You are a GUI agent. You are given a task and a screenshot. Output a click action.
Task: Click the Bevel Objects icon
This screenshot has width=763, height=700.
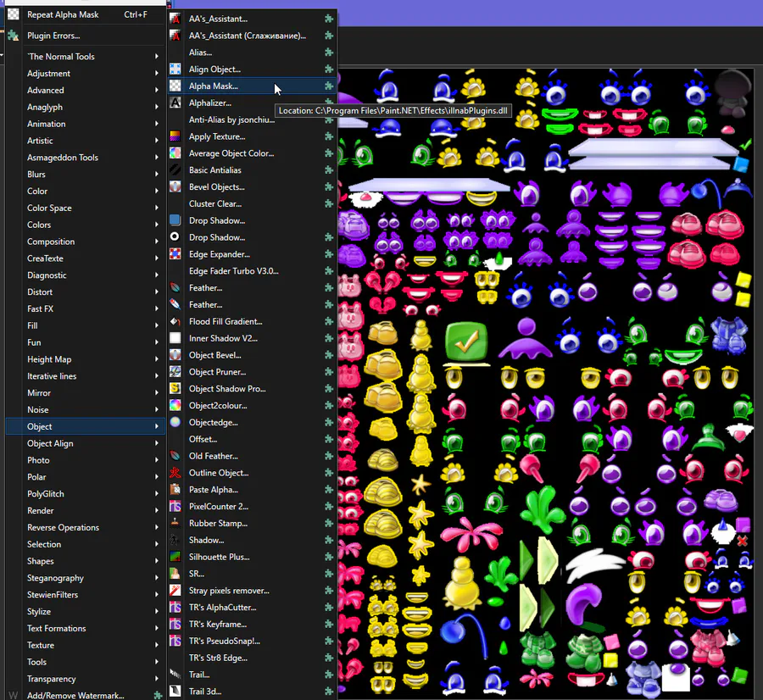(175, 186)
